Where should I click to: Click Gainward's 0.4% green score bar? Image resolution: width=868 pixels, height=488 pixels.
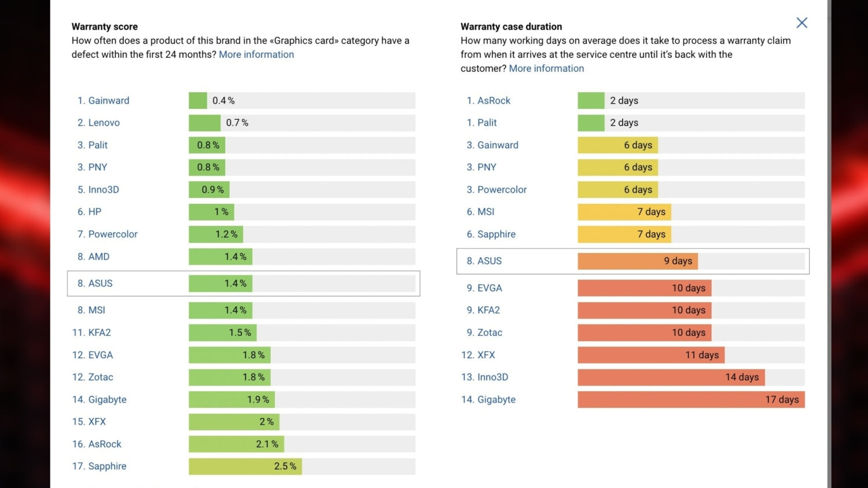(x=198, y=101)
